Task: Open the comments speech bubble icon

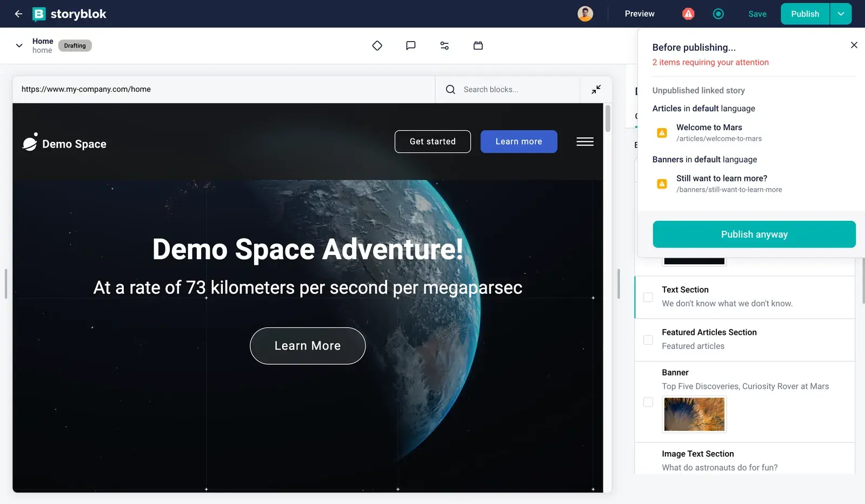Action: (x=411, y=45)
